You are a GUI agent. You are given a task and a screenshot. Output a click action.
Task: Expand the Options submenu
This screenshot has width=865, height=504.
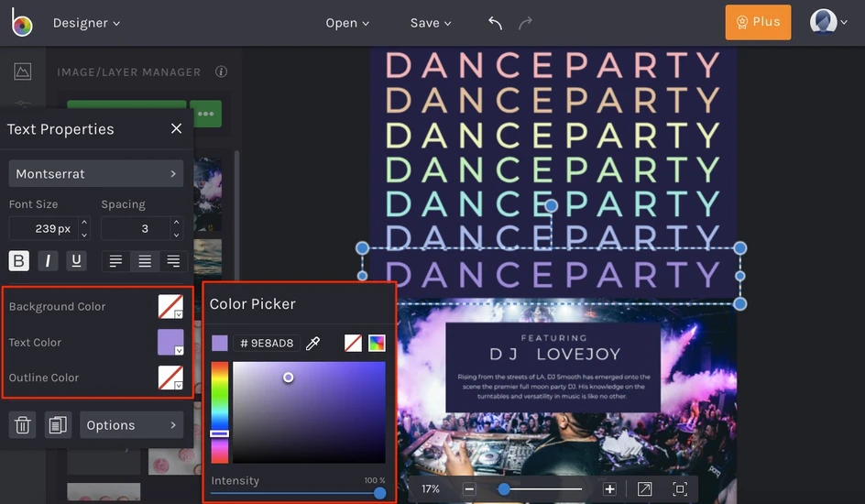[x=132, y=425]
